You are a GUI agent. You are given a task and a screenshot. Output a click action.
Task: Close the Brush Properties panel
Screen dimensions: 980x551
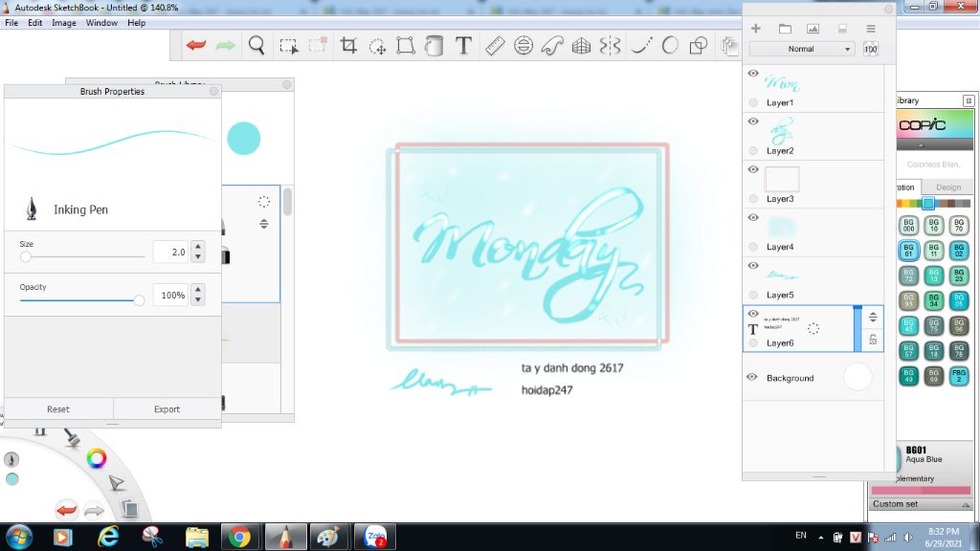click(x=213, y=91)
